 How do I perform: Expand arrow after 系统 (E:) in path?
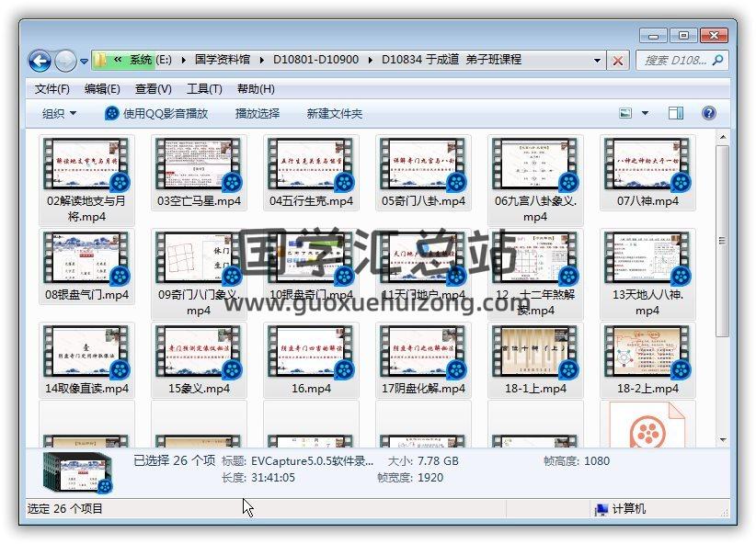(183, 61)
